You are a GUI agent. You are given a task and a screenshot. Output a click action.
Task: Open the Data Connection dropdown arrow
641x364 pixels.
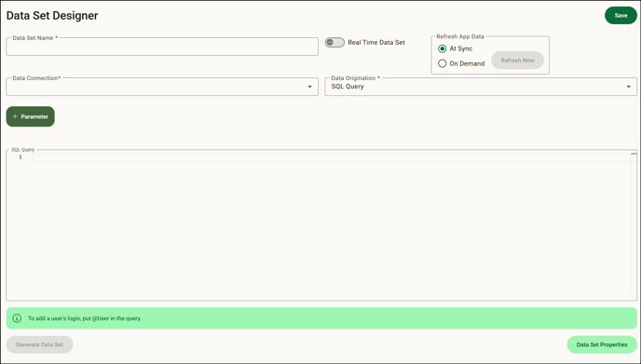pyautogui.click(x=309, y=87)
